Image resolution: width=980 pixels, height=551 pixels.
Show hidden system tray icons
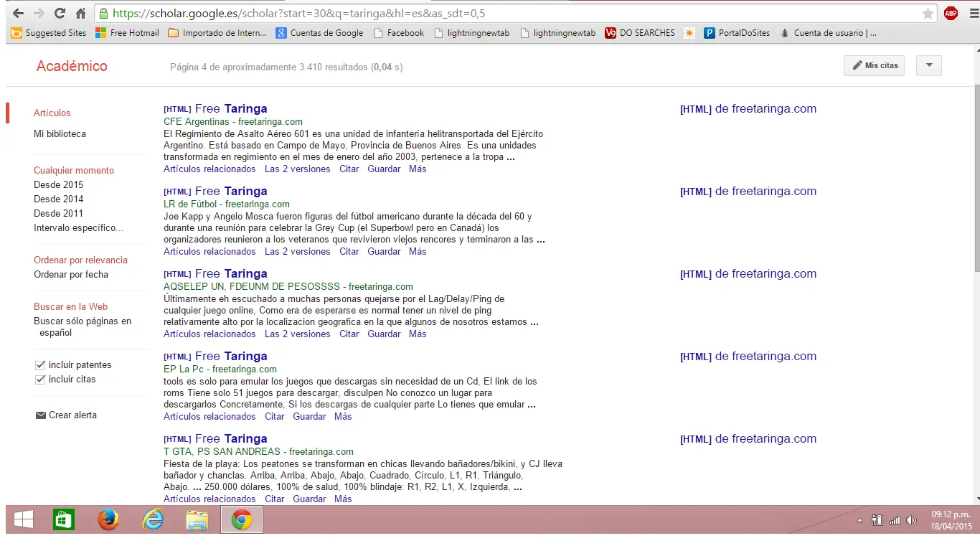coord(860,520)
